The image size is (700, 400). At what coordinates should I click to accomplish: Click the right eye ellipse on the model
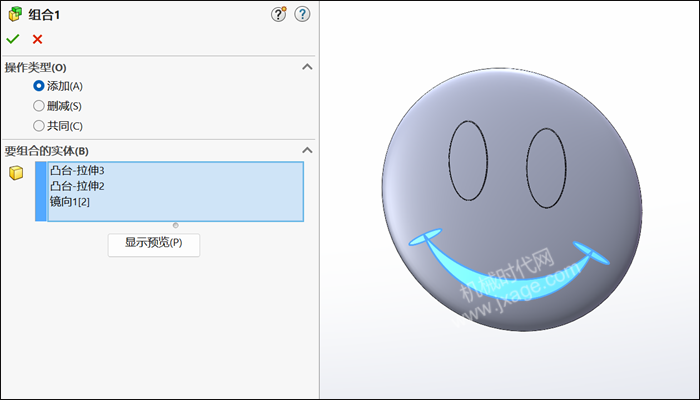coord(546,168)
